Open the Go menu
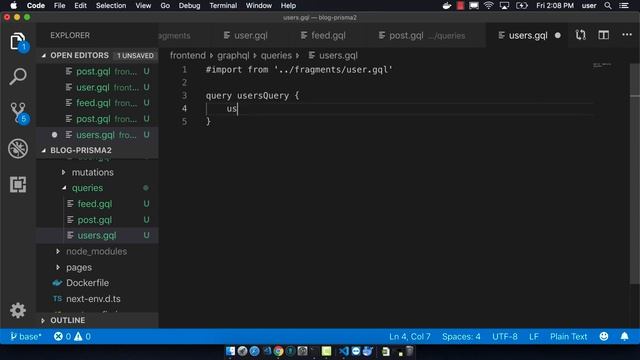Image resolution: width=640 pixels, height=360 pixels. (x=165, y=6)
